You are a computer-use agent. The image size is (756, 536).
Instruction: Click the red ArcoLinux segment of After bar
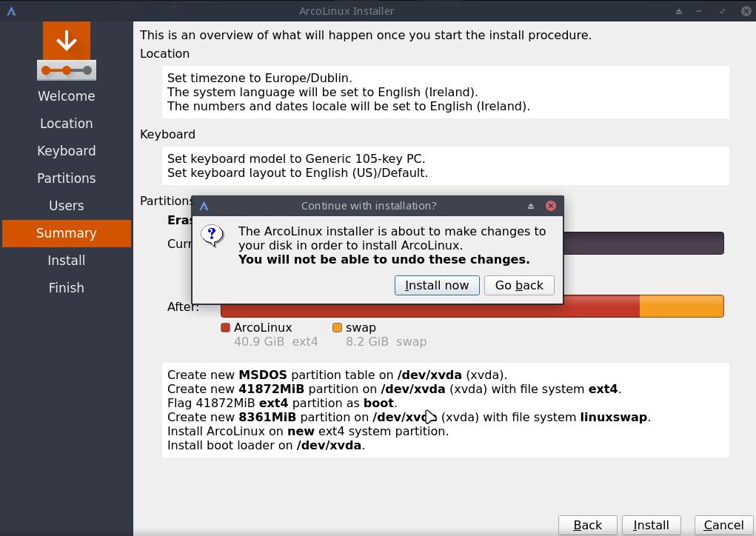point(430,311)
